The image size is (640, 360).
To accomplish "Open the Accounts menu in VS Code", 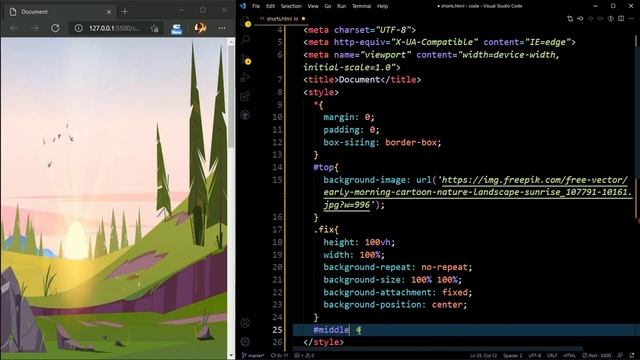I will [245, 323].
